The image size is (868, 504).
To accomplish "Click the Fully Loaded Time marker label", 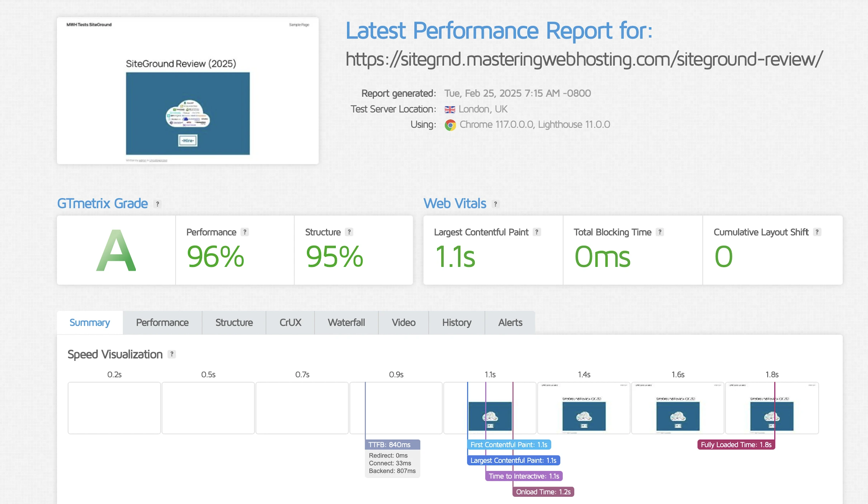I will pyautogui.click(x=736, y=445).
